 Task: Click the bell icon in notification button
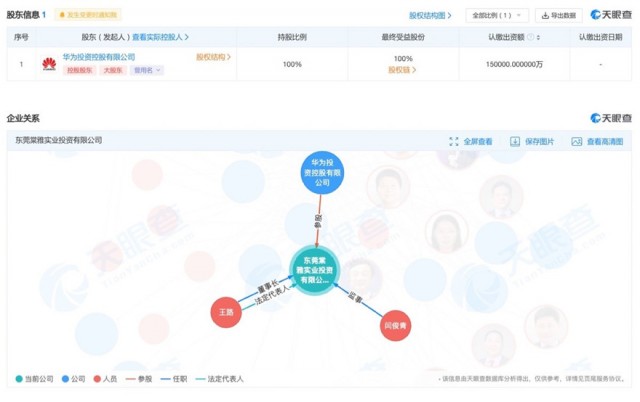click(62, 15)
